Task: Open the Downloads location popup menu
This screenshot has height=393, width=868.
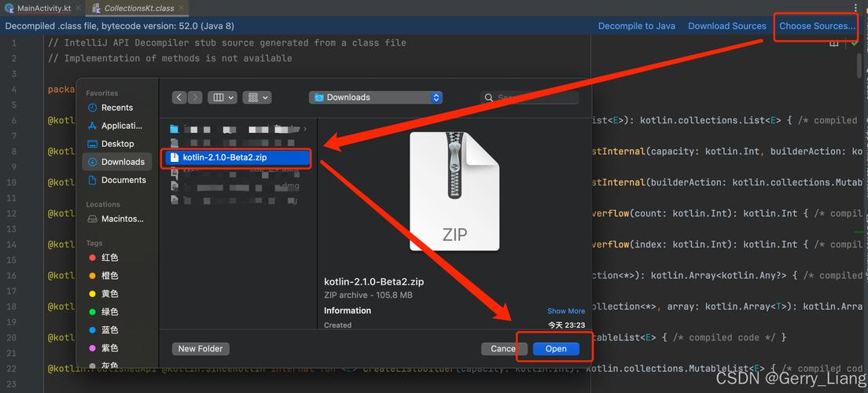Action: [x=376, y=97]
